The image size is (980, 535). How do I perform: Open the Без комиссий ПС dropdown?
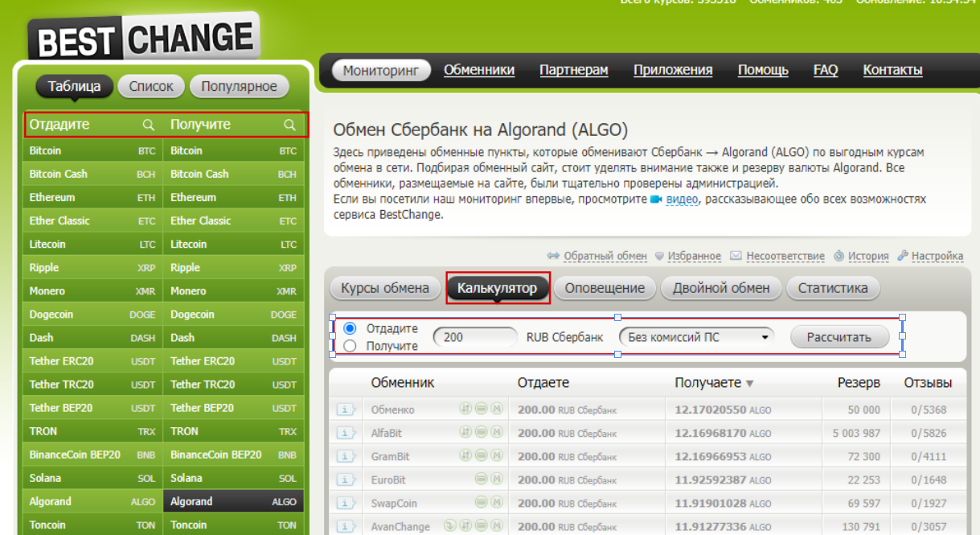pos(696,337)
